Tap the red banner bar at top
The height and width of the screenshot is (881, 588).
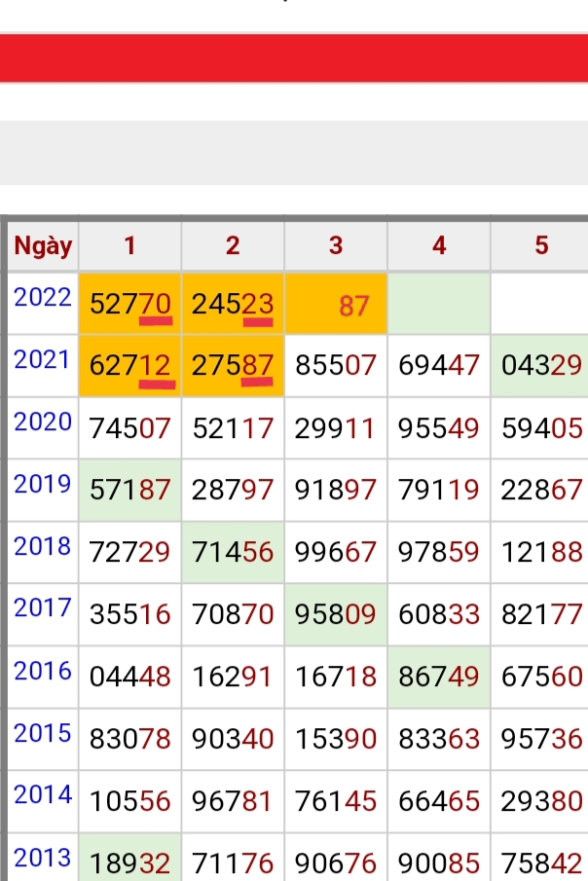(294, 58)
